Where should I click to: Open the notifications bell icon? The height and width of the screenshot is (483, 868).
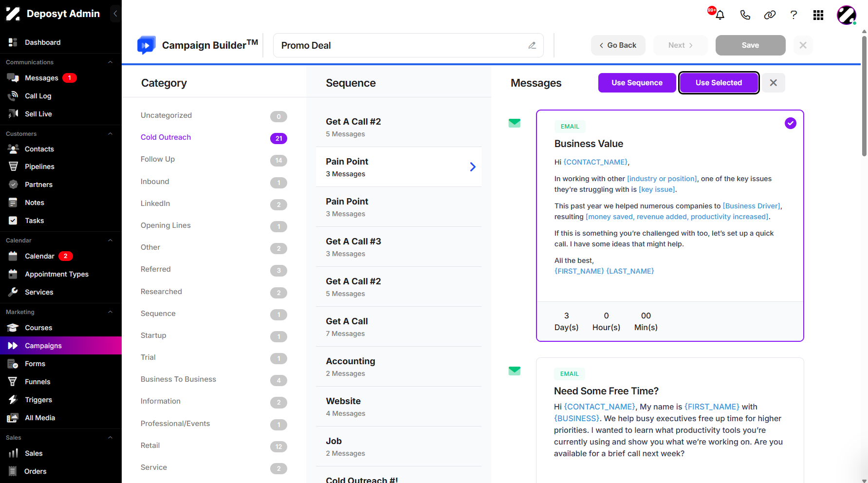pos(720,15)
